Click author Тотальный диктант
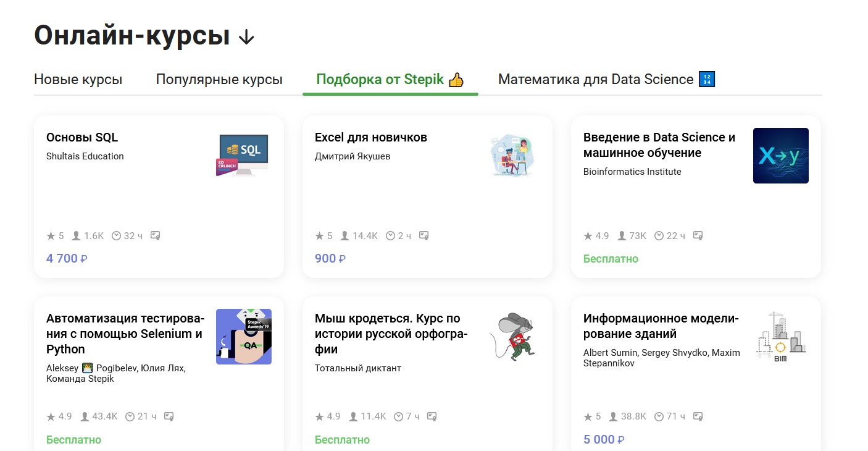 tap(358, 368)
